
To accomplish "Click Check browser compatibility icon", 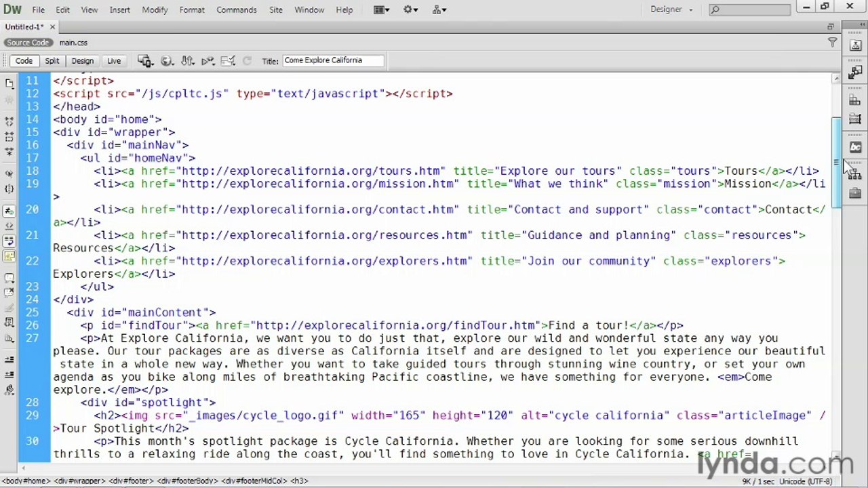I will tap(228, 61).
